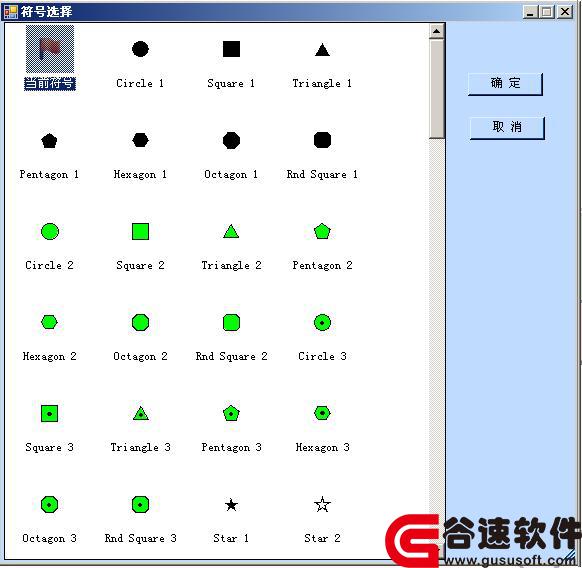Pick the dotted Octagon 3 symbol

49,505
